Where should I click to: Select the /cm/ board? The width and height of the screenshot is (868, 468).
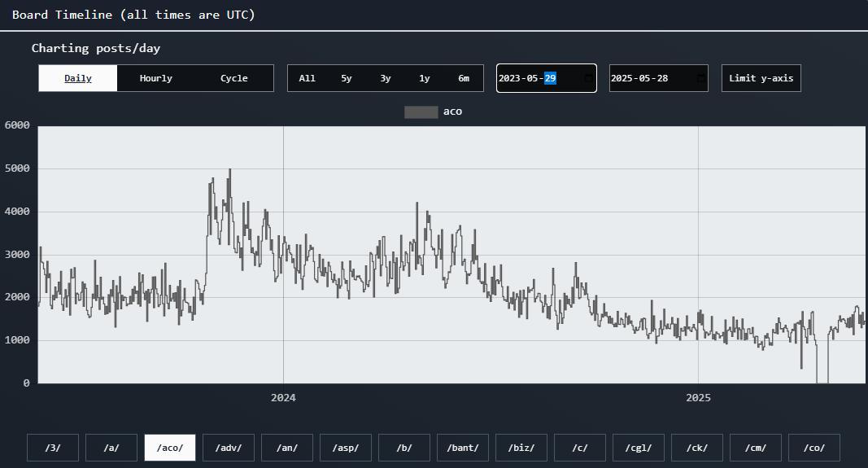click(756, 448)
